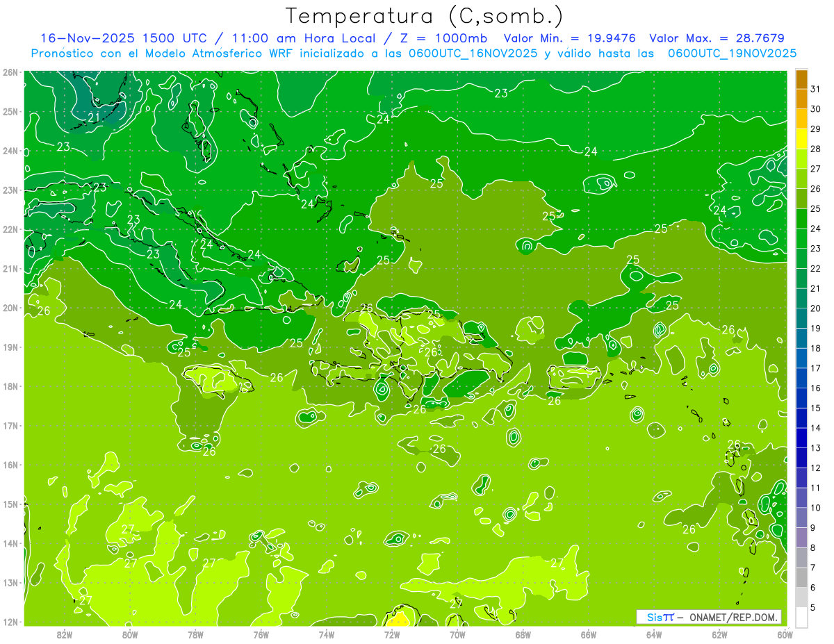Click the colorbar label '31'
Image resolution: width=834 pixels, height=644 pixels.
(x=816, y=89)
